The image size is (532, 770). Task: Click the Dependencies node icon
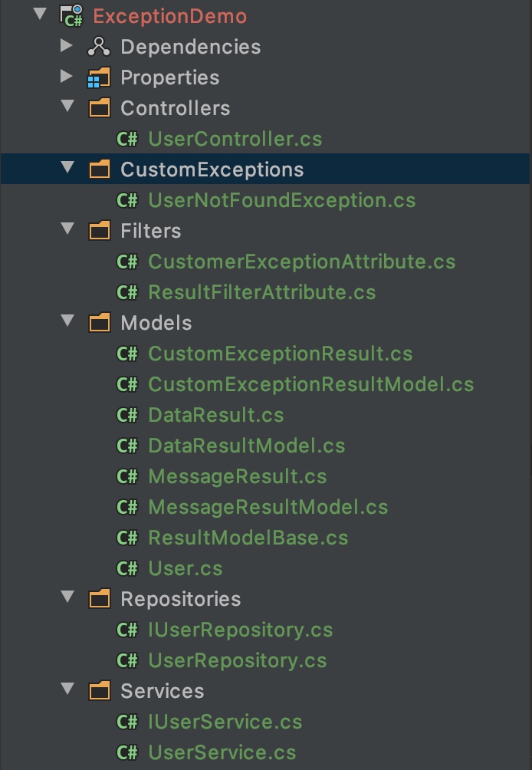[100, 47]
